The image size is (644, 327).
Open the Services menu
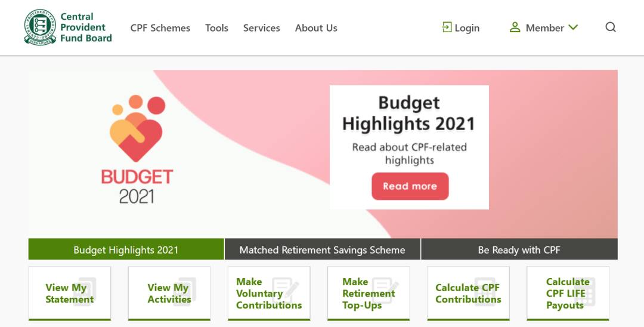[x=261, y=28]
